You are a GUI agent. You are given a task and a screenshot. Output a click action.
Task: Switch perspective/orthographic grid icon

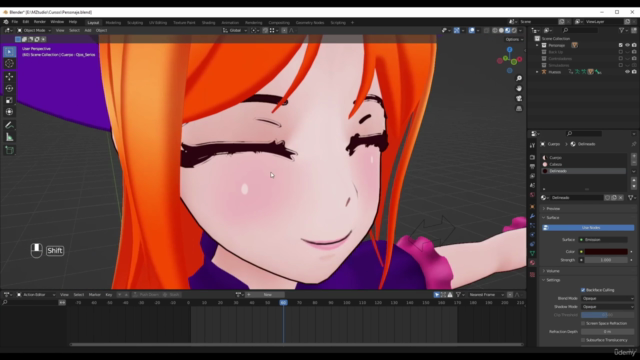(x=519, y=109)
